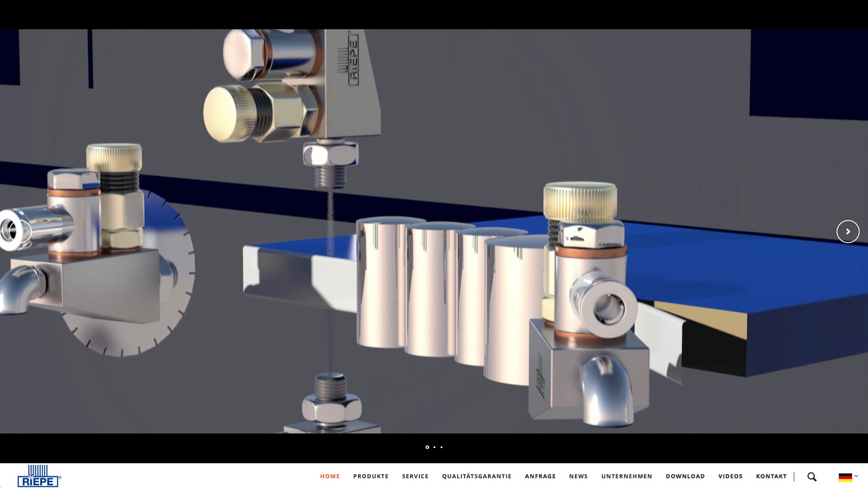Navigate to VIDEOS page

click(730, 476)
